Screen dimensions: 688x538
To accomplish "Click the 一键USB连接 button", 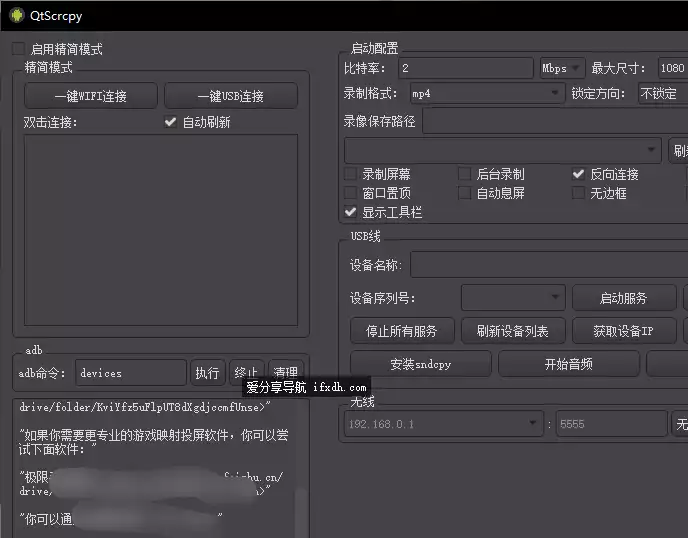I will (231, 96).
